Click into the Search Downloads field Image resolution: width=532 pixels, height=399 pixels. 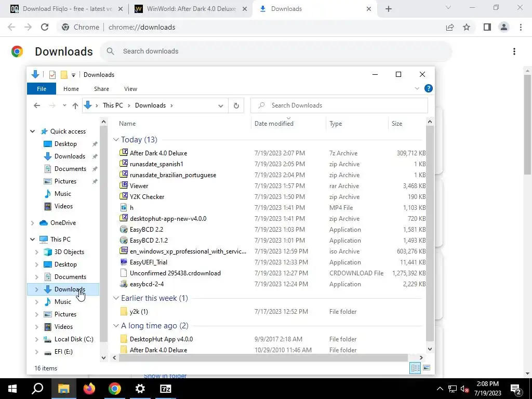[339, 105]
